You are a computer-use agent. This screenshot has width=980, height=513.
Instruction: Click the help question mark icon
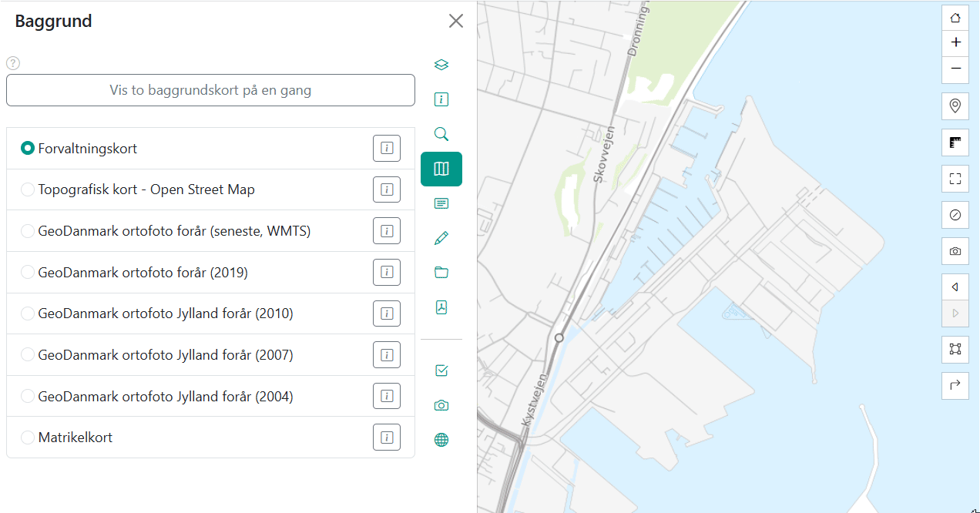[x=13, y=63]
